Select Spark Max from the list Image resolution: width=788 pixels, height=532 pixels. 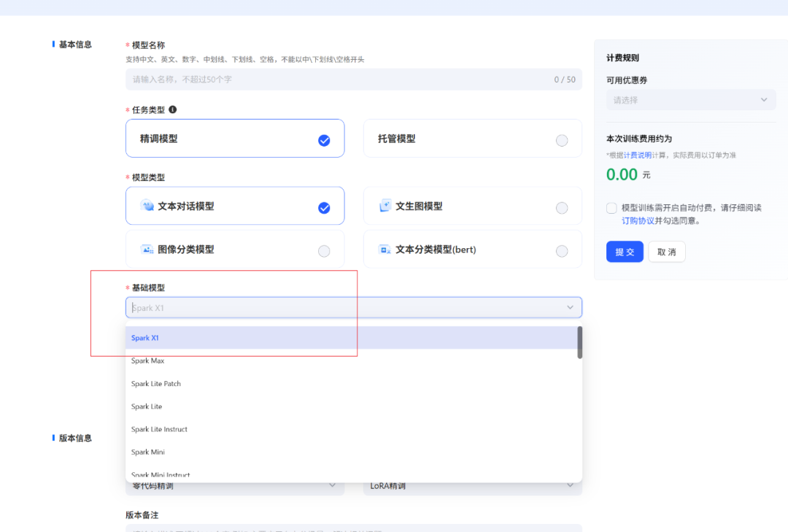351,361
